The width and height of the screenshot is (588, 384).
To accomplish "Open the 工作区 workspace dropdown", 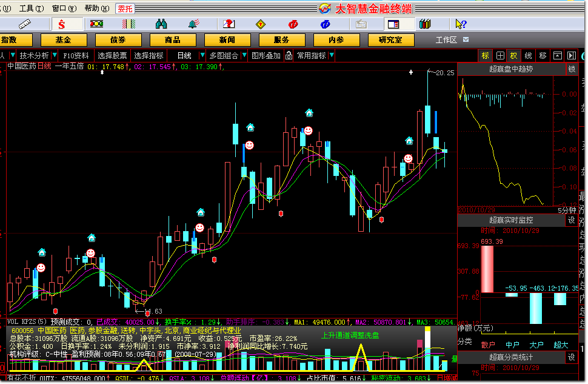I will coord(466,40).
